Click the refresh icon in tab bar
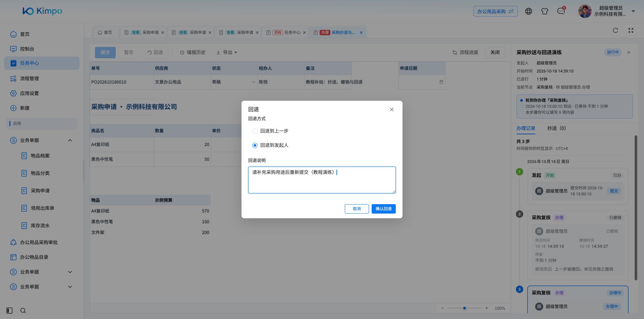Image resolution: width=644 pixels, height=319 pixels. coord(615,31)
